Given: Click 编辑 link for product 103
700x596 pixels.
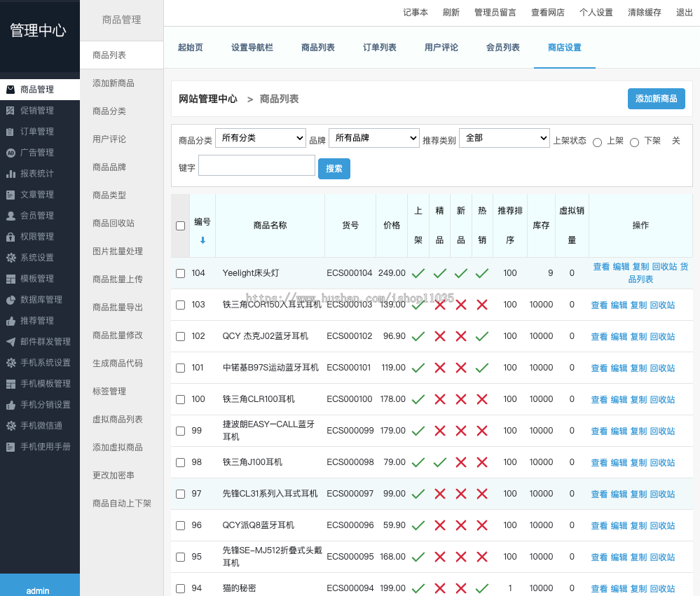Looking at the screenshot, I should coord(619,305).
